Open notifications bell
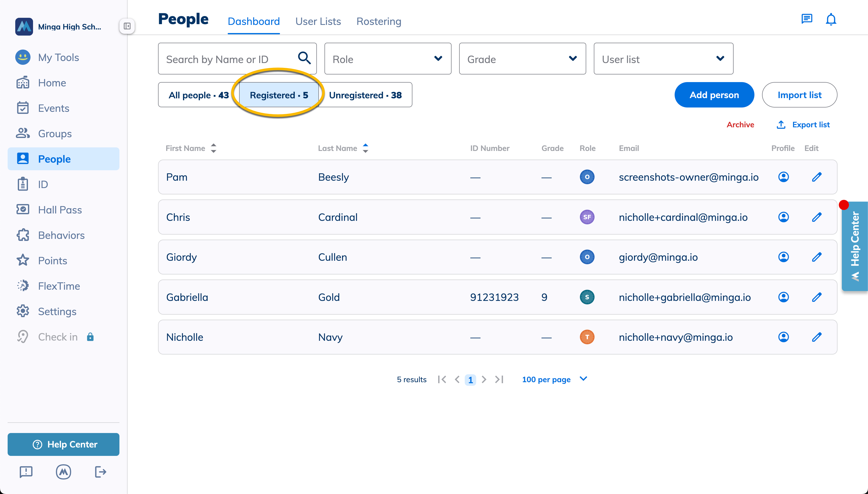The width and height of the screenshot is (868, 494). coord(831,19)
